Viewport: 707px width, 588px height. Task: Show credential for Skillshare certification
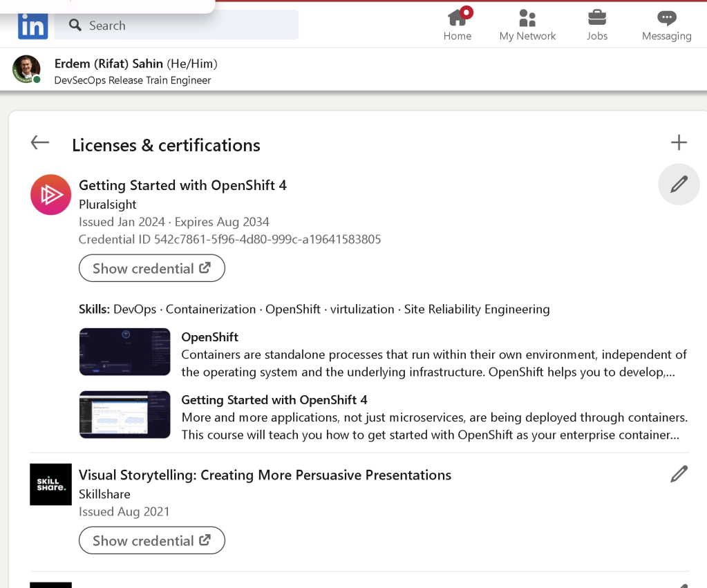tap(152, 540)
